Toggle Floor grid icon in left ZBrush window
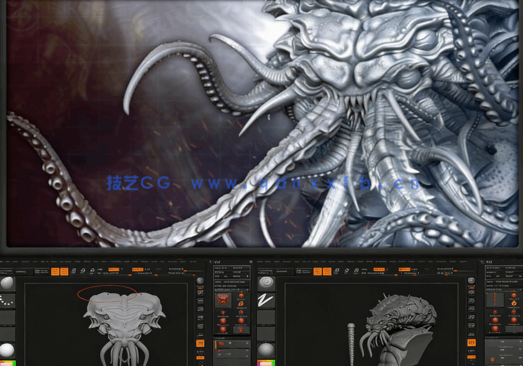Image resolution: width=523 pixels, height=366 pixels. [x=200, y=335]
